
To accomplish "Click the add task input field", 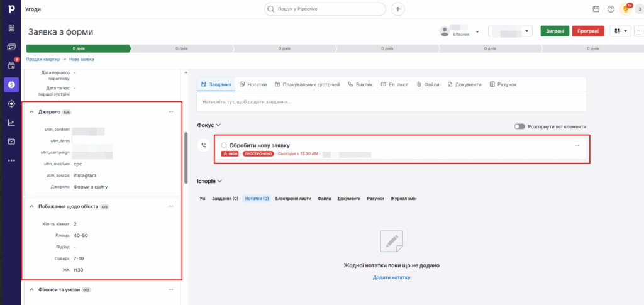I will (x=391, y=101).
